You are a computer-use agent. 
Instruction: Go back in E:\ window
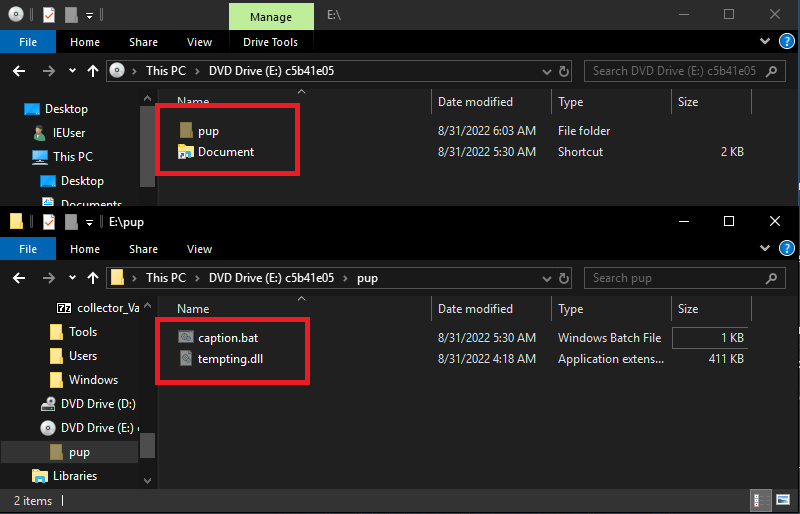19,71
